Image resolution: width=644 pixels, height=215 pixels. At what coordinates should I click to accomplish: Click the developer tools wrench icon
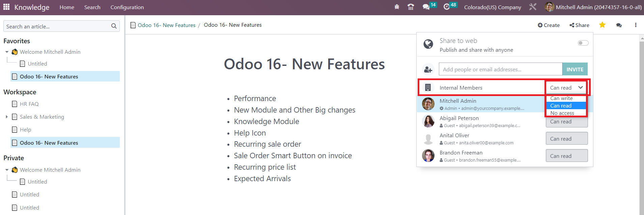click(533, 7)
